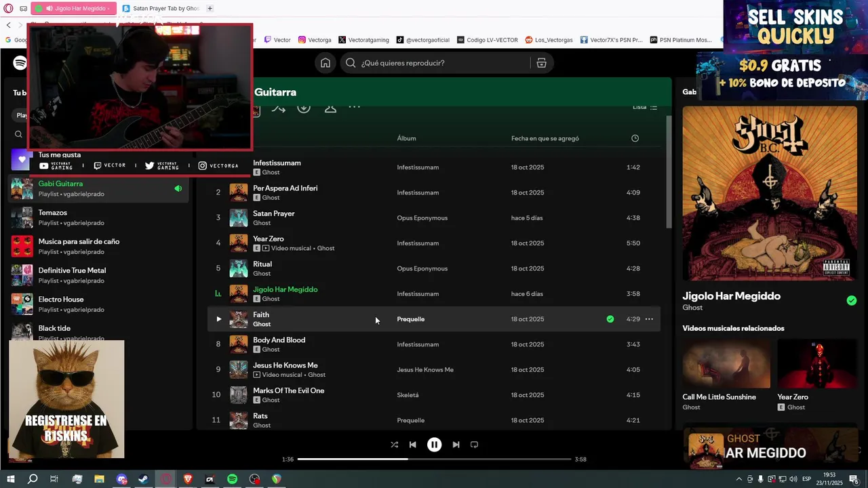Open Brave browser from the taskbar

click(x=188, y=479)
